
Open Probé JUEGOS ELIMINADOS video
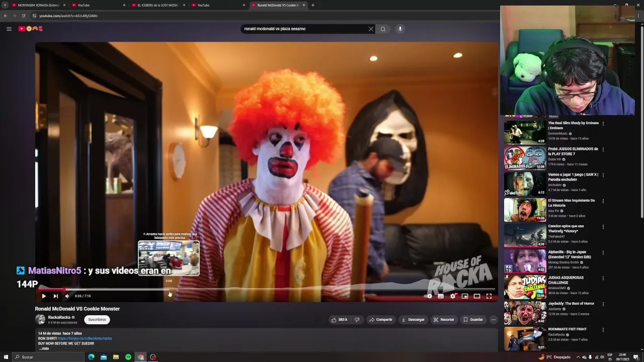click(x=525, y=158)
